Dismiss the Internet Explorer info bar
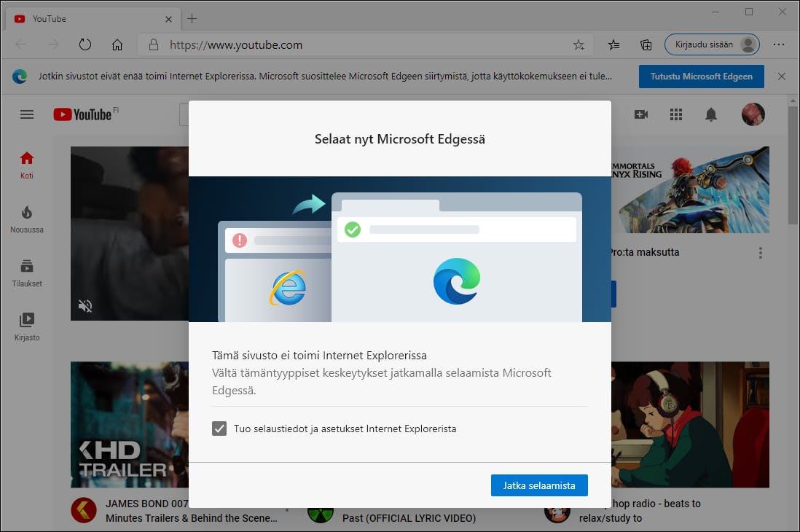 point(782,77)
